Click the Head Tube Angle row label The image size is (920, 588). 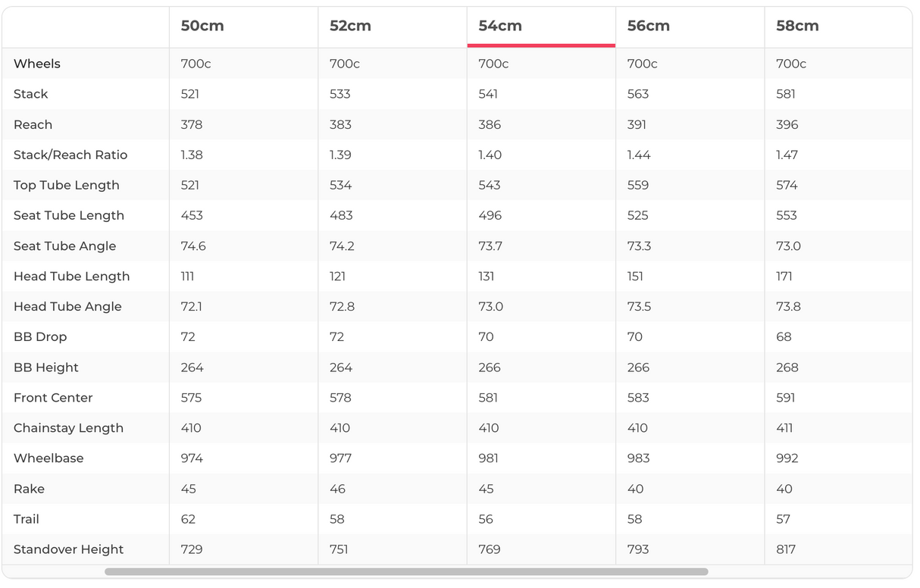(67, 306)
